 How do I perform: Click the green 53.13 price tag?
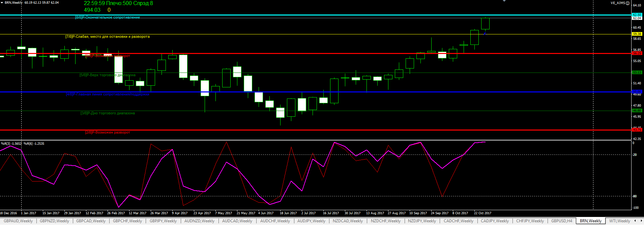click(x=637, y=73)
